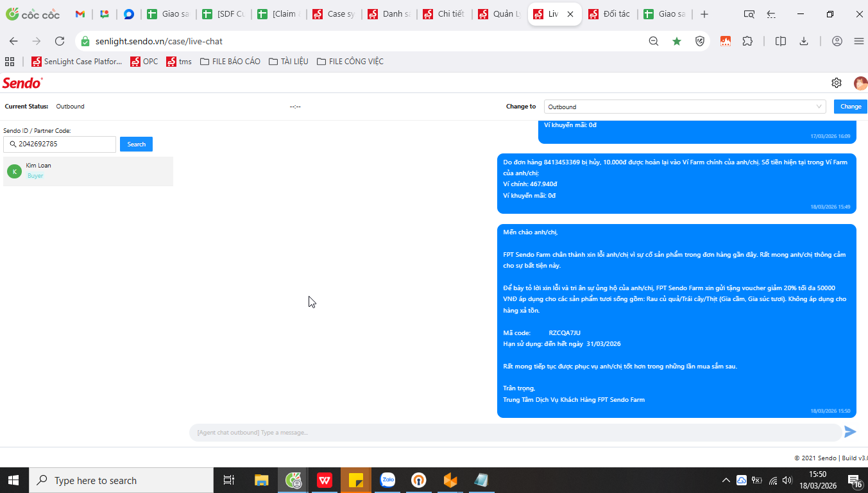Viewport: 868px width, 493px height.
Task: Open the red extension icon beside the extensions puzzle
Action: coord(726,41)
